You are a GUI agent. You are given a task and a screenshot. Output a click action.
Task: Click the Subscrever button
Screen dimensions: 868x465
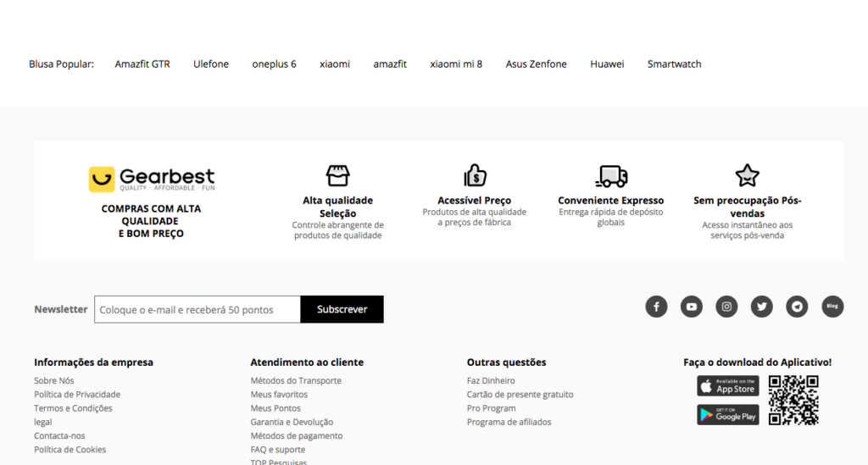(342, 309)
